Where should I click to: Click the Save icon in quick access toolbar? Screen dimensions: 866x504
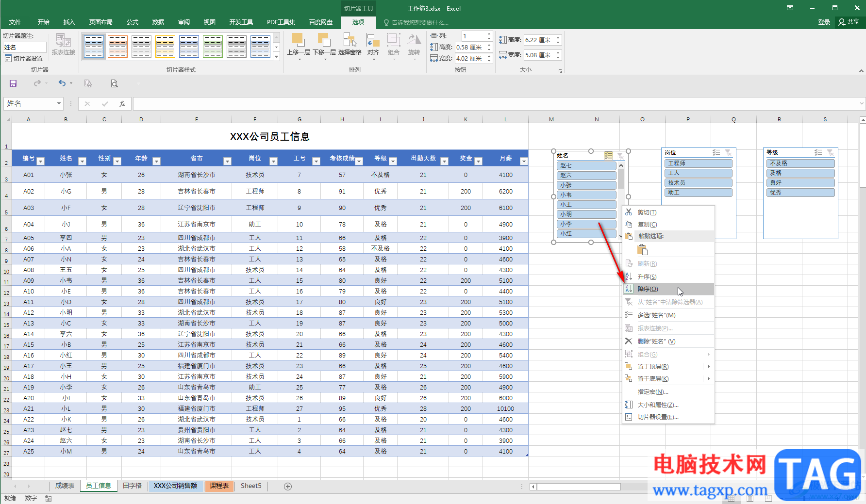(13, 83)
